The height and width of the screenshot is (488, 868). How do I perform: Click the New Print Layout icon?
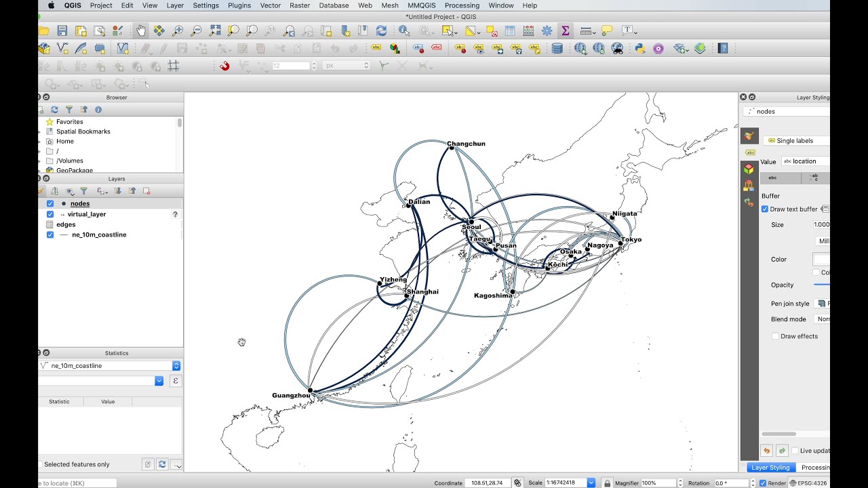pos(81,30)
